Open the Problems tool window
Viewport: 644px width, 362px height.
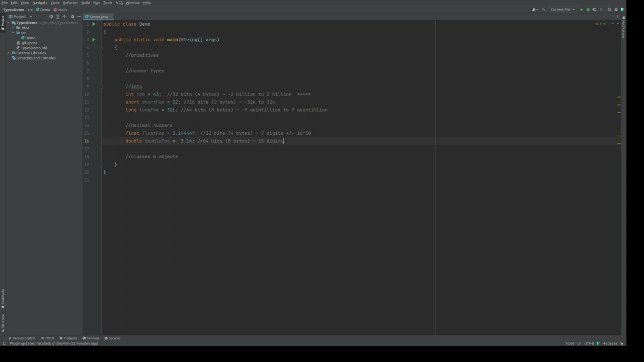(68, 338)
